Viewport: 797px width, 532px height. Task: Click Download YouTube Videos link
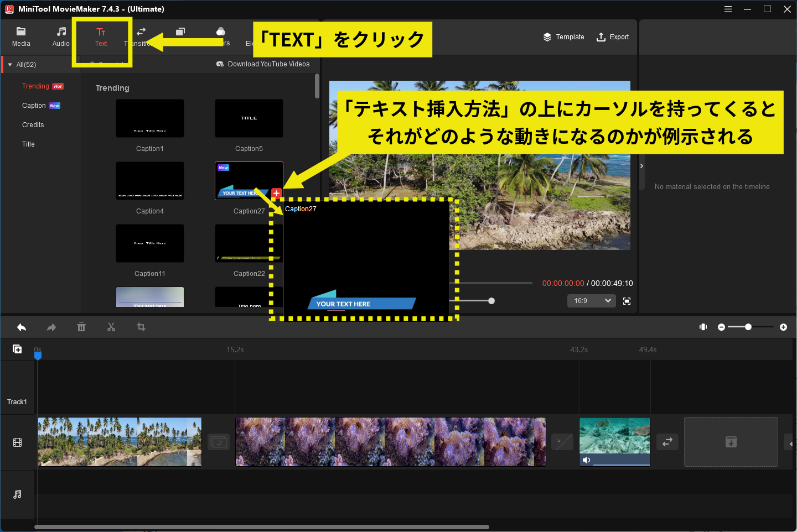point(263,64)
